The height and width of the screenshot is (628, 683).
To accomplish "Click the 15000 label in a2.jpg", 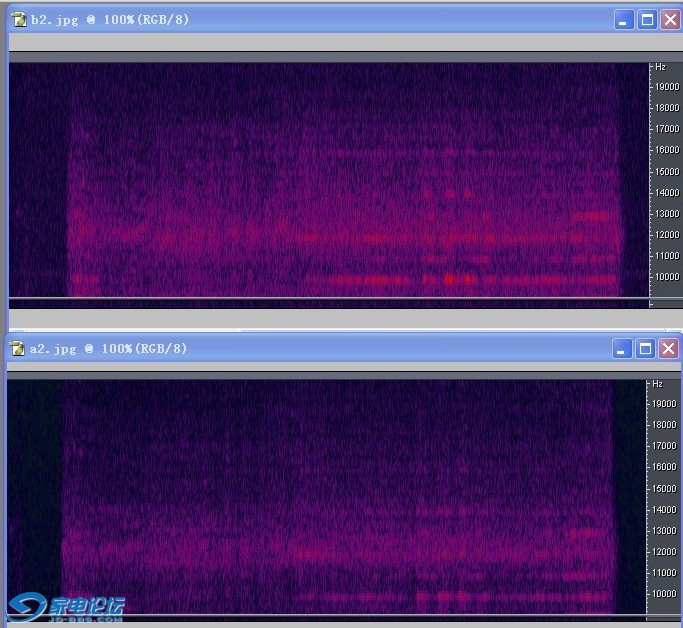I will pyautogui.click(x=664, y=488).
